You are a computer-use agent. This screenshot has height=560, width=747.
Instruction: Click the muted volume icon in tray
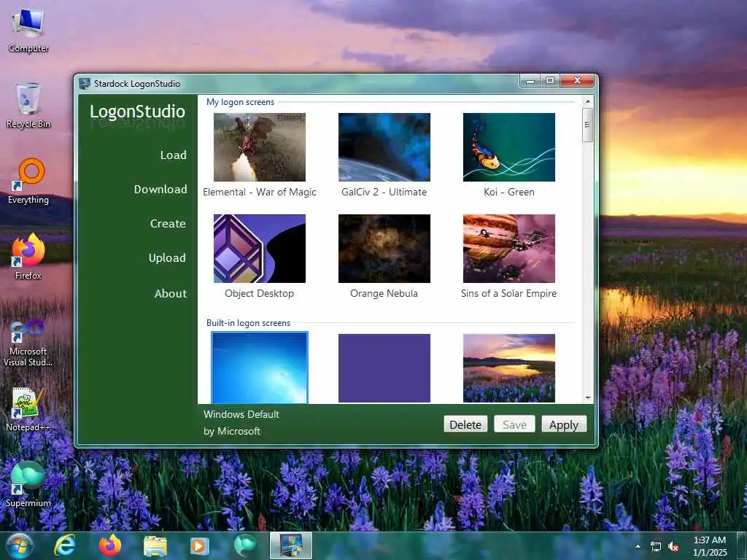(673, 547)
